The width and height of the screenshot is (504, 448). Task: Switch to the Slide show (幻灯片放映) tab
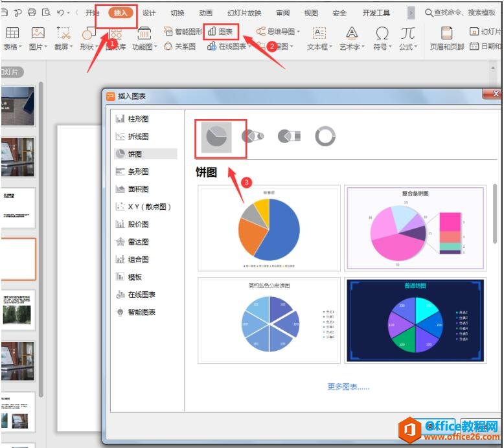click(244, 13)
